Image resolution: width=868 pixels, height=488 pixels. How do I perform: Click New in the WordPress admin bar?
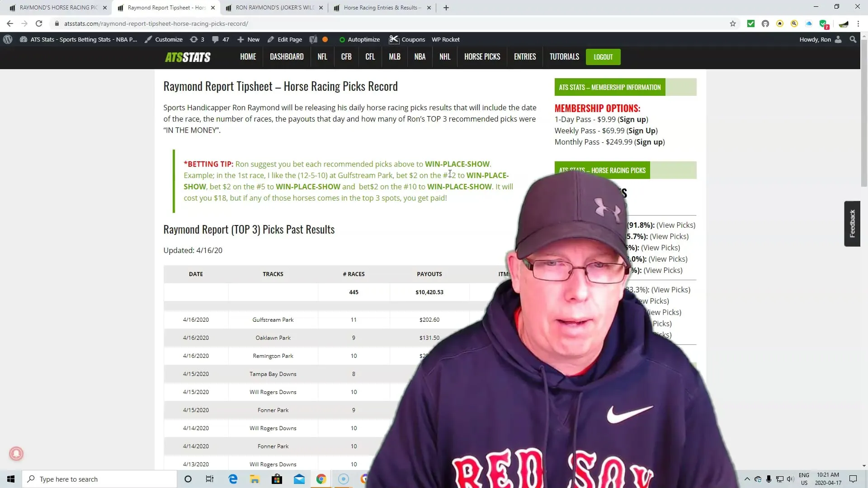(248, 39)
